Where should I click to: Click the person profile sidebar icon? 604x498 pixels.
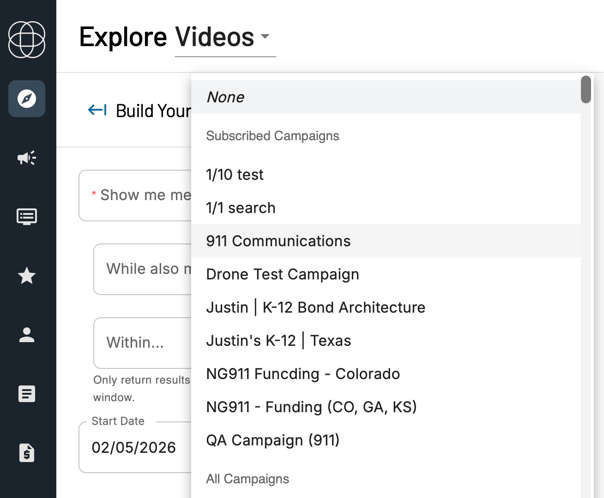point(27,335)
